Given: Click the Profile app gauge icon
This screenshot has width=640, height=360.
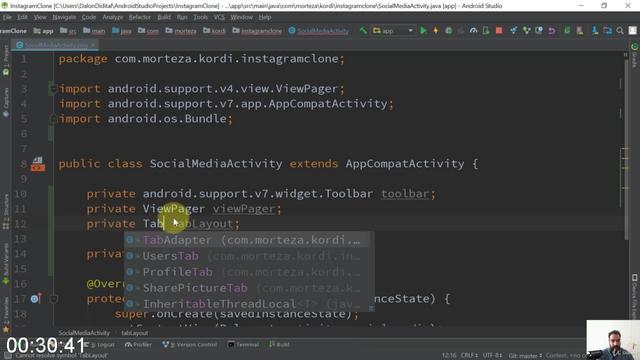Looking at the screenshot, I should 473,31.
